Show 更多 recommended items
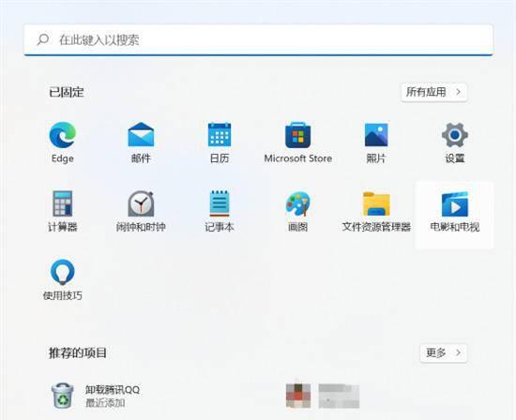Viewport: 516px width, 420px height. click(443, 352)
